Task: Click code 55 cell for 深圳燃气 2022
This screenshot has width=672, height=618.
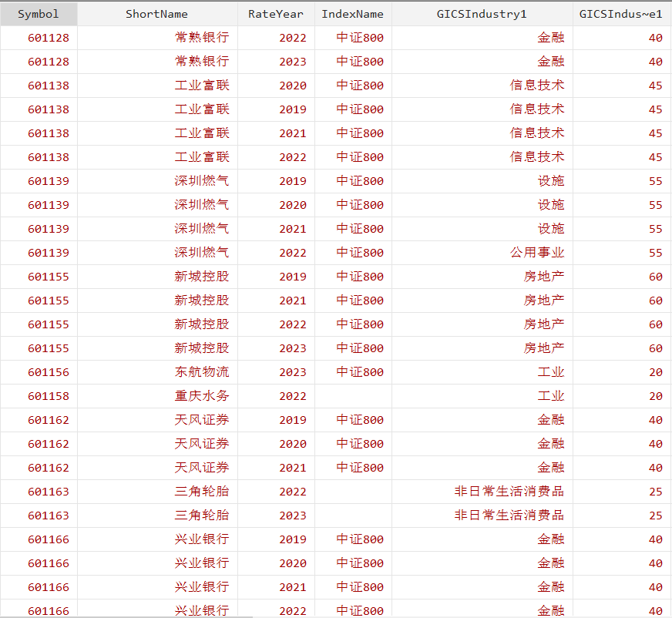Action: 622,253
